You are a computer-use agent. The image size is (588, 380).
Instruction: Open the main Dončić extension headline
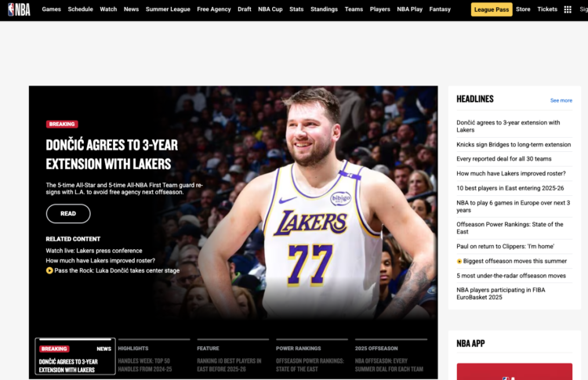(x=112, y=154)
